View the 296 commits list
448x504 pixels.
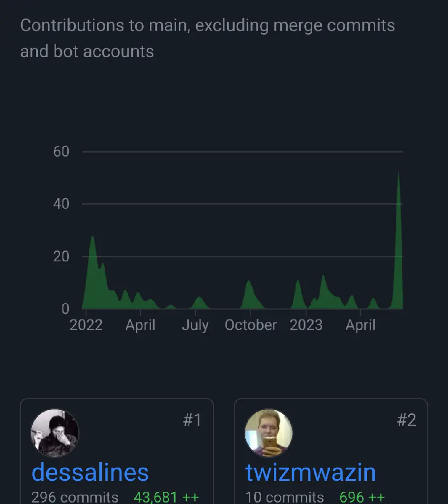pos(75,497)
